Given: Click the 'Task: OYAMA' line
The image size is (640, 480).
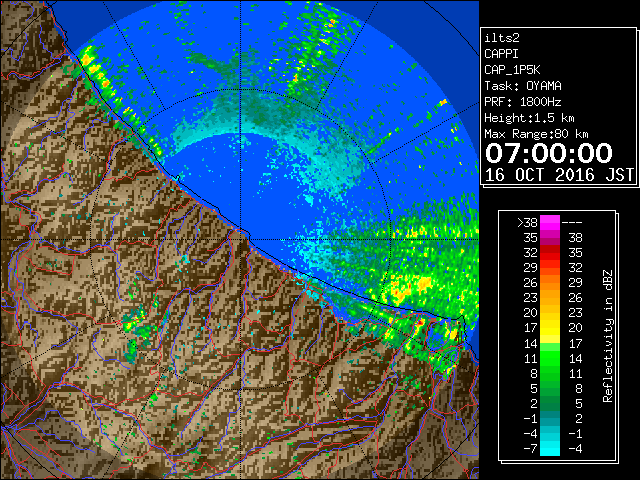Looking at the screenshot, I should click(x=523, y=86).
